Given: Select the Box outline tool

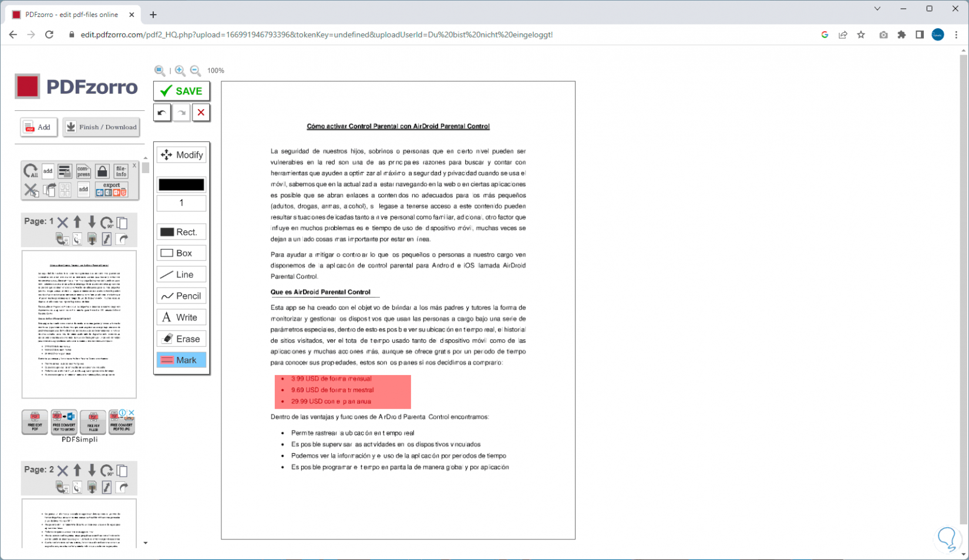Looking at the screenshot, I should coord(181,253).
